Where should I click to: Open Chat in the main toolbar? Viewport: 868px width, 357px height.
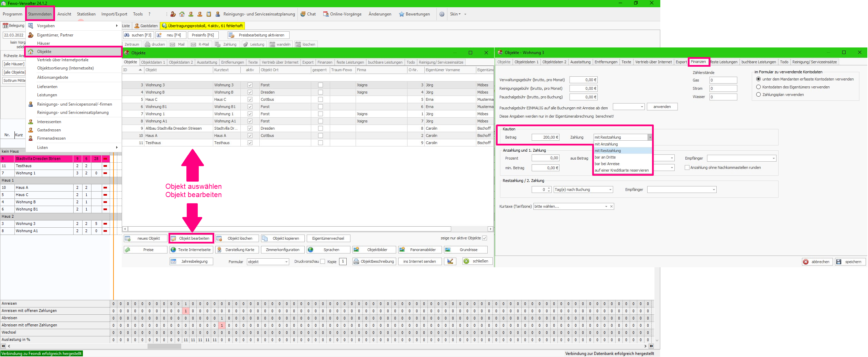click(x=308, y=14)
